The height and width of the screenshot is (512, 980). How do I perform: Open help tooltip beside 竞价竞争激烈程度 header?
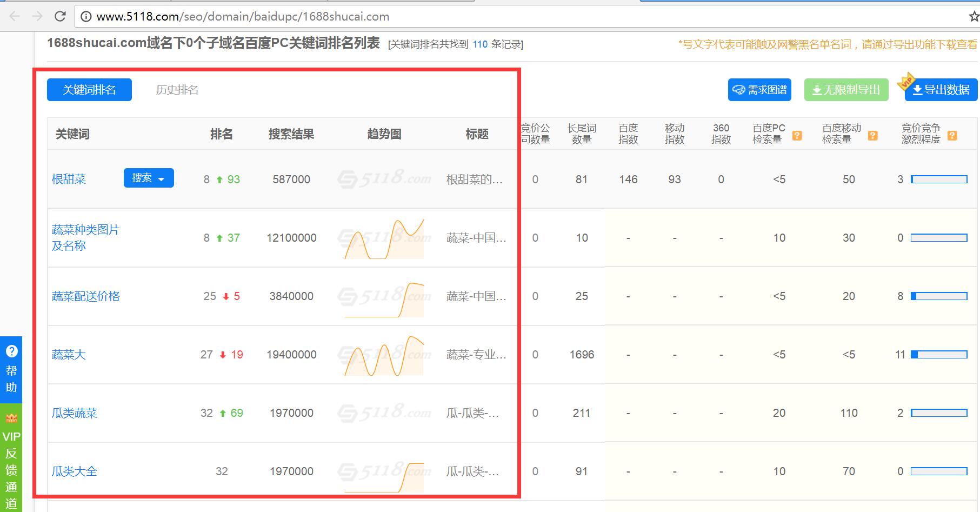[952, 136]
